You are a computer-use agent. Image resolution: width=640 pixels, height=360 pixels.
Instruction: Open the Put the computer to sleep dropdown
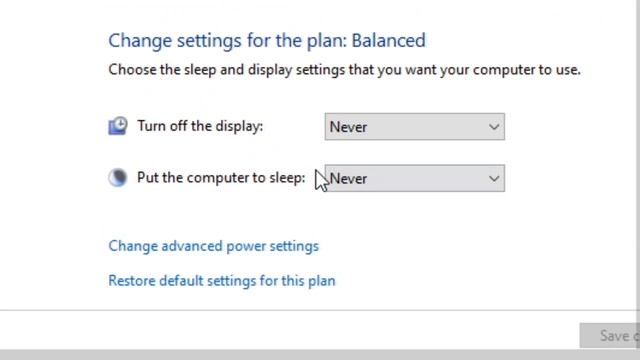pos(415,178)
